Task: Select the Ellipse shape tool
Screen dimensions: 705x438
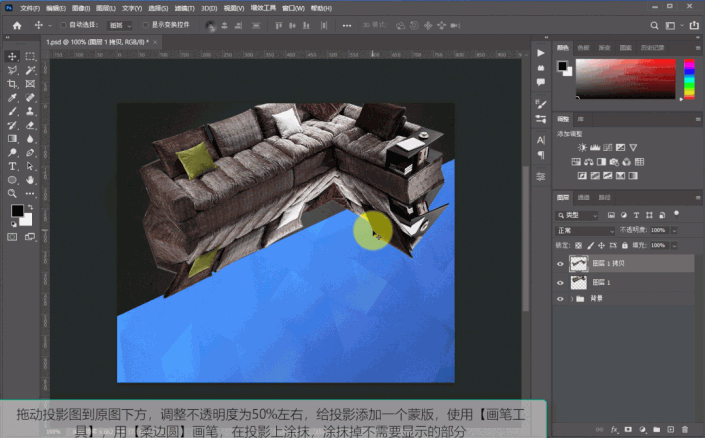Action: coord(12,180)
